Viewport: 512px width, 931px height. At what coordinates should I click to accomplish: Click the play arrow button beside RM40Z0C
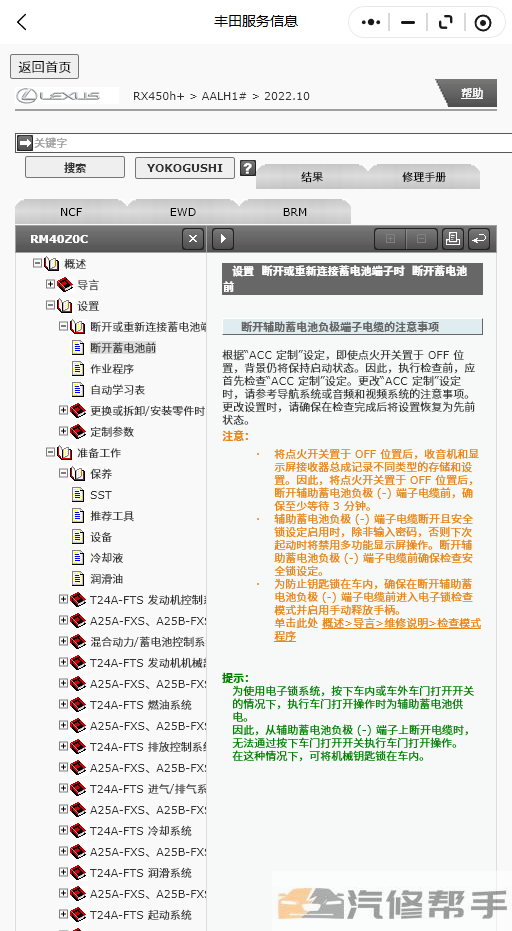tap(223, 239)
